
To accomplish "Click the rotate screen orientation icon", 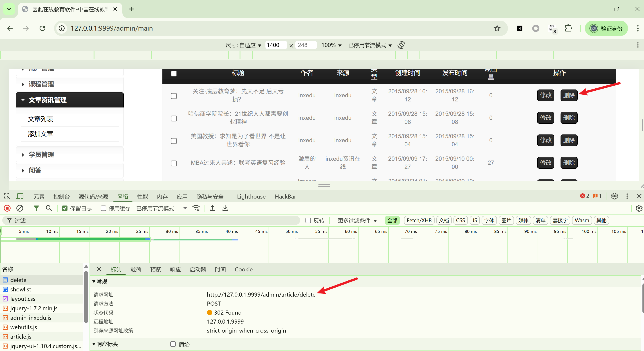I will click(401, 45).
